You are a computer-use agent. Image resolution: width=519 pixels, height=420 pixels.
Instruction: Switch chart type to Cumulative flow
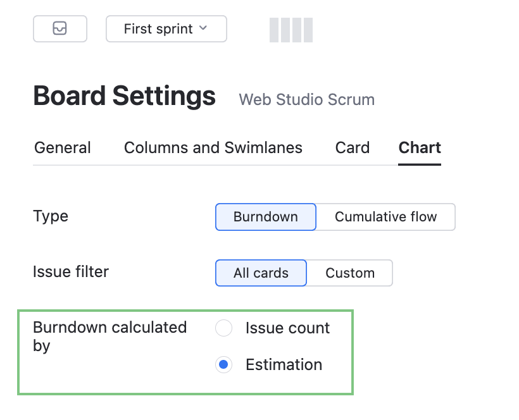pos(385,217)
